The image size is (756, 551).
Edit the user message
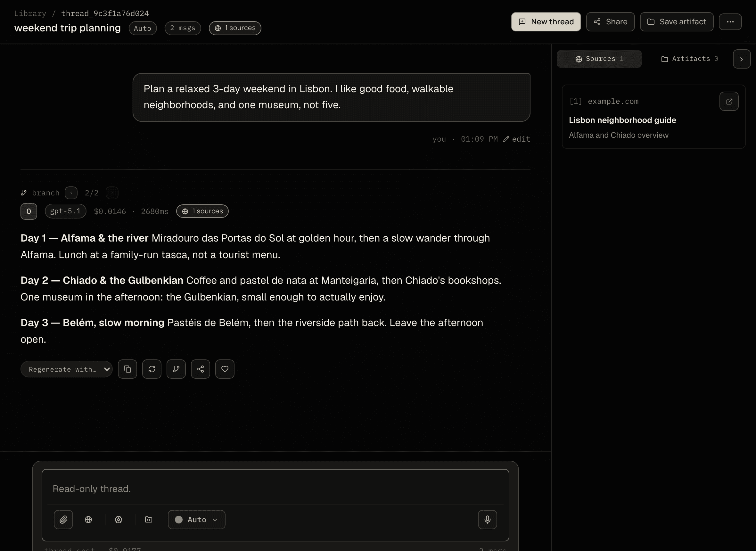coord(517,139)
